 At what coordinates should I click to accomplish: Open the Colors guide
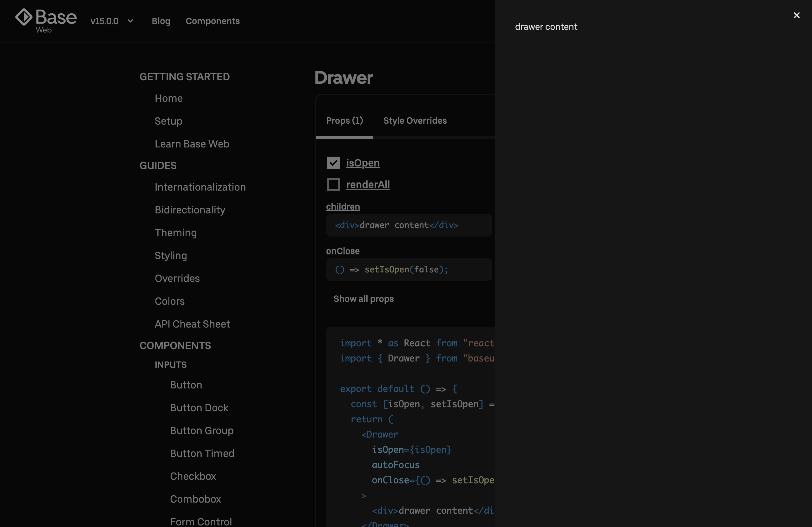pyautogui.click(x=170, y=302)
